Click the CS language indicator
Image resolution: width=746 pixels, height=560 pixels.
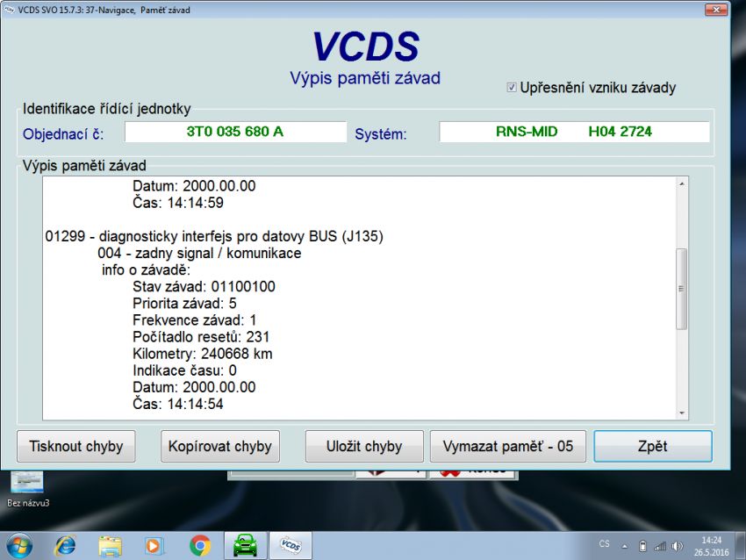click(x=605, y=545)
